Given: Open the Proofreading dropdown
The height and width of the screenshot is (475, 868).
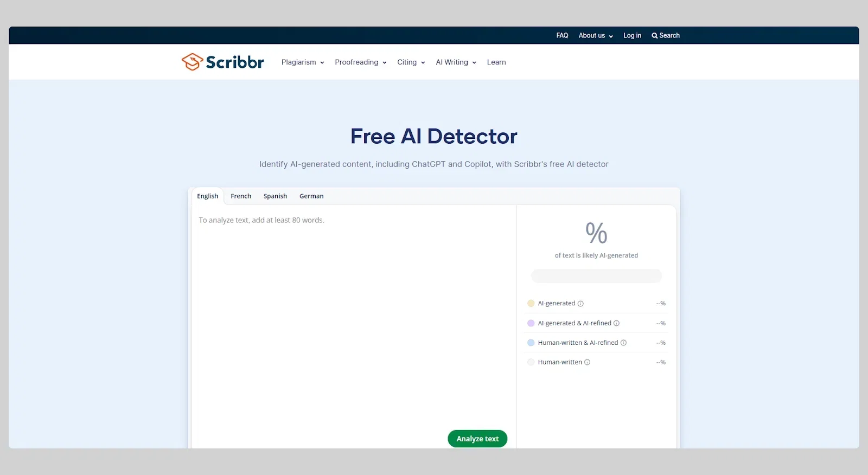Looking at the screenshot, I should [x=361, y=62].
